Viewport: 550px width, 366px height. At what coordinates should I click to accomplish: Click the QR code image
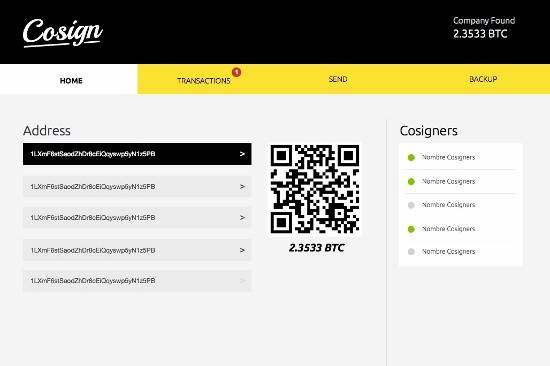pos(315,189)
